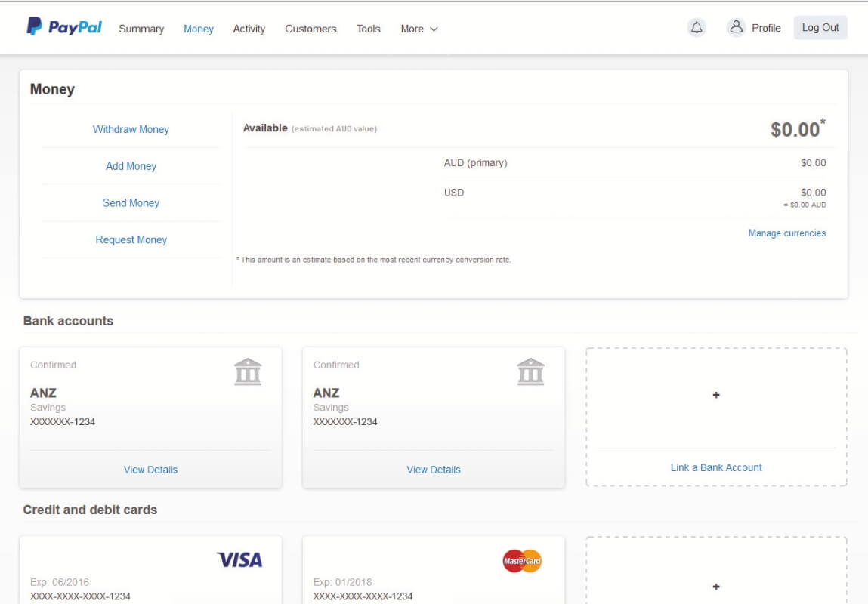Open Manage currencies link
The height and width of the screenshot is (604, 868).
point(786,233)
